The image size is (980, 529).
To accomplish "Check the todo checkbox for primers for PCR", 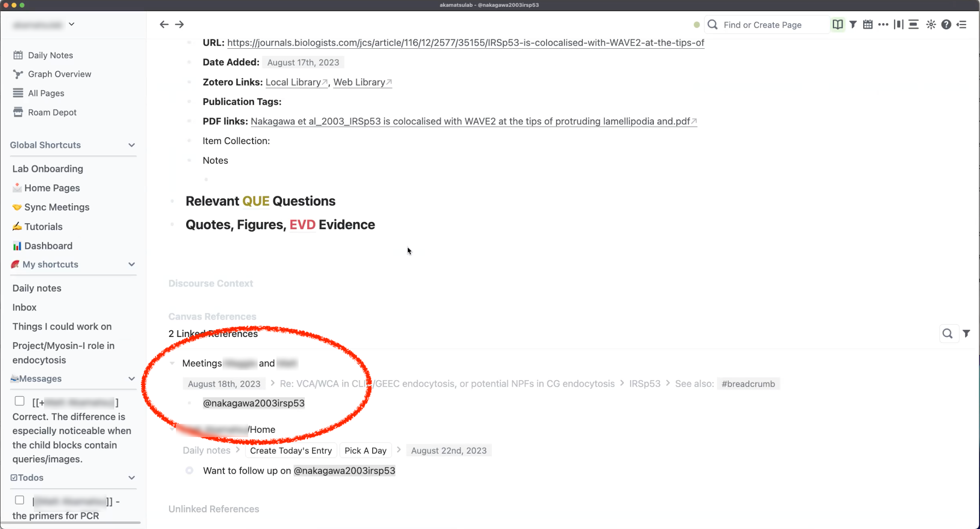I will click(x=19, y=500).
